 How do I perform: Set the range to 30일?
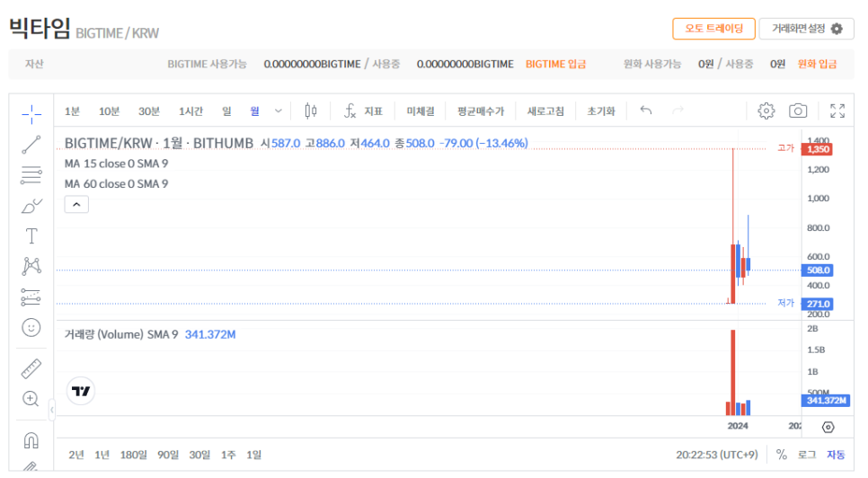point(199,455)
